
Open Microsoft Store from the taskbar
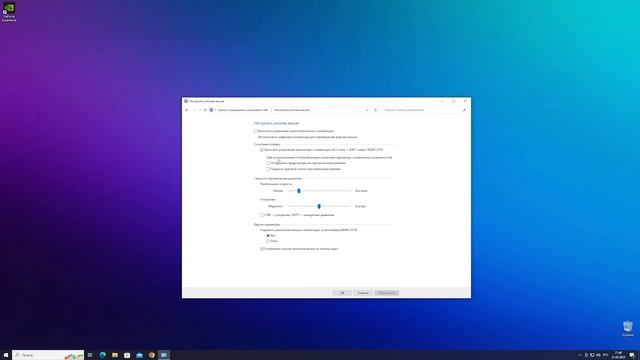[127, 355]
